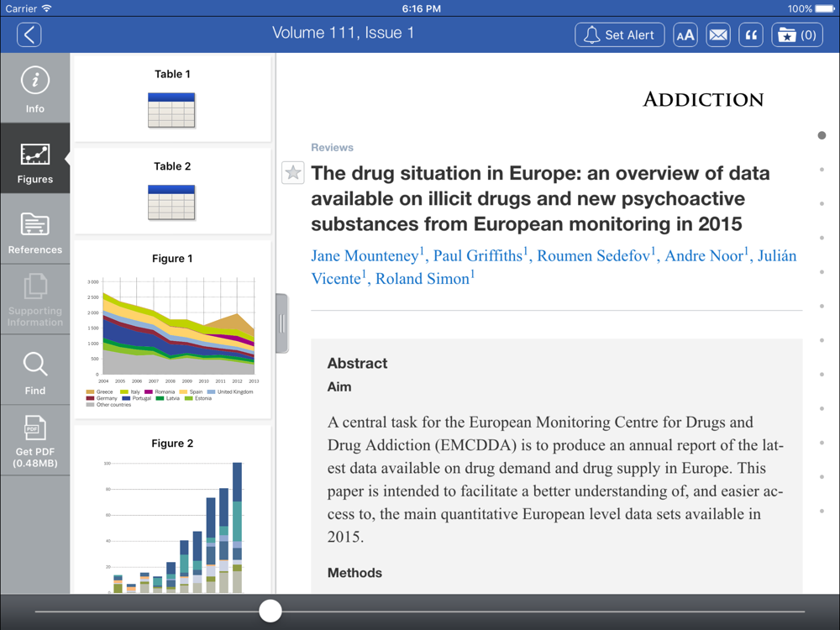Viewport: 840px width, 630px height.
Task: Open author Roumen Sedefov link
Action: coord(596,255)
